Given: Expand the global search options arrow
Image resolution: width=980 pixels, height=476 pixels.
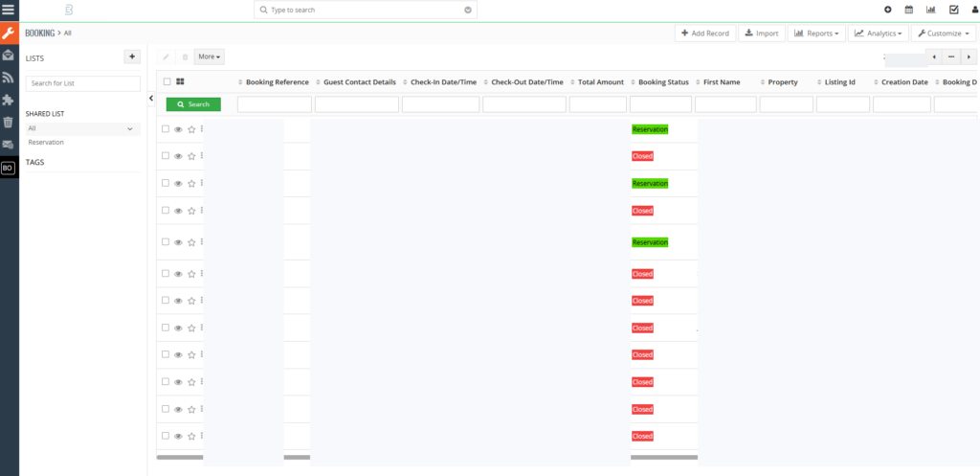Looking at the screenshot, I should point(468,10).
